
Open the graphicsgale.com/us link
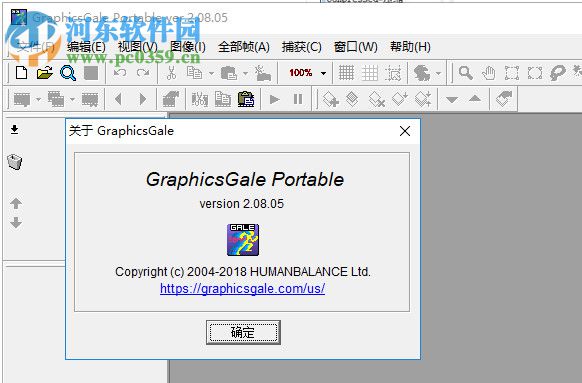click(242, 288)
